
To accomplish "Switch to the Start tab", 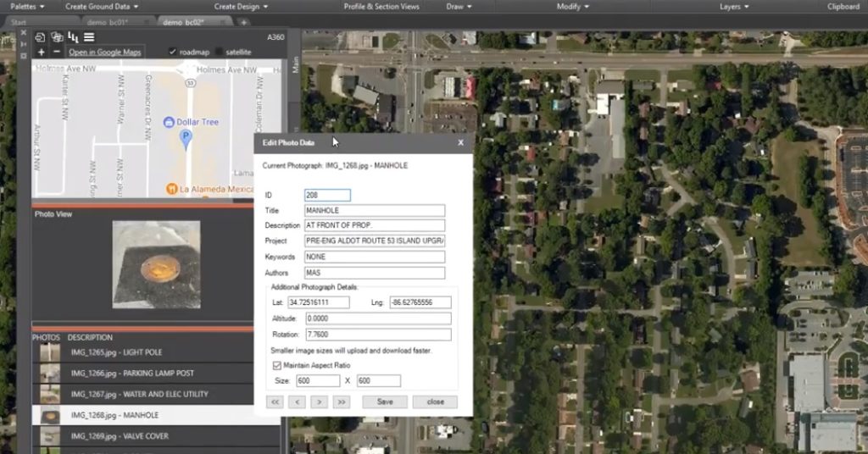I will [x=19, y=22].
